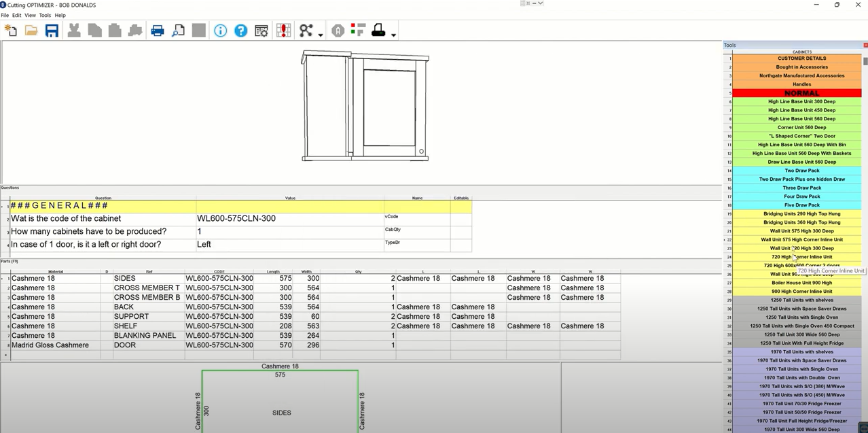The height and width of the screenshot is (433, 868).
Task: Open the Tools menu
Action: point(45,15)
